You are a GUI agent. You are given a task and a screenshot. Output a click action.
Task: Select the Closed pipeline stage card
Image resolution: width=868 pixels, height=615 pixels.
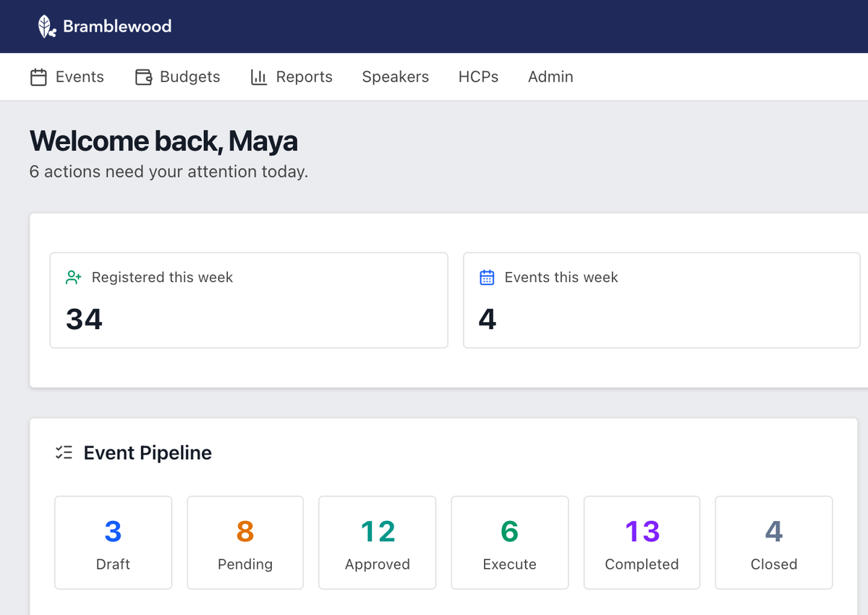774,543
